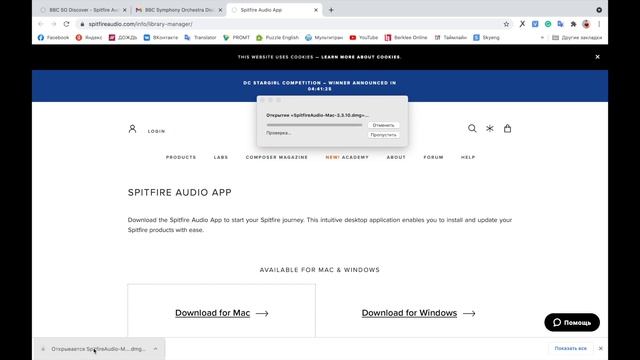Click the Chrome update indicator icon

click(599, 10)
